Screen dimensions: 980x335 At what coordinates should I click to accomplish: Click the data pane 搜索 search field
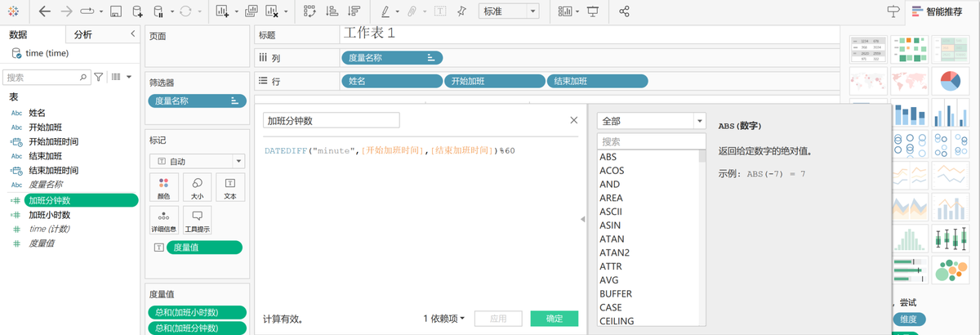47,77
